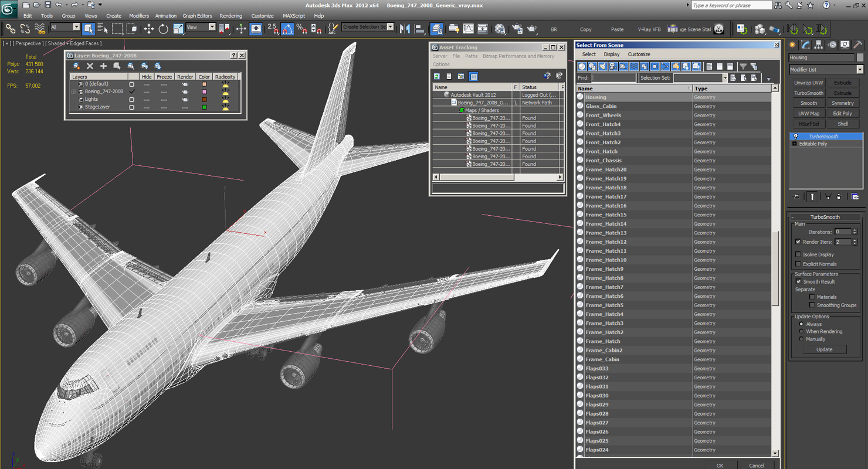This screenshot has height=469, width=868.
Task: Click color swatch of 0 (default) layer
Action: click(204, 84)
